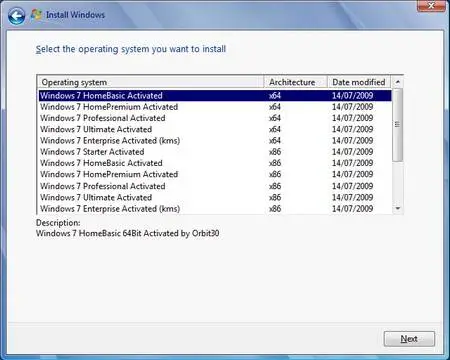Select Windows 7 Ultimate Activated x64
Image resolution: width=450 pixels, height=360 pixels.
coord(215,129)
